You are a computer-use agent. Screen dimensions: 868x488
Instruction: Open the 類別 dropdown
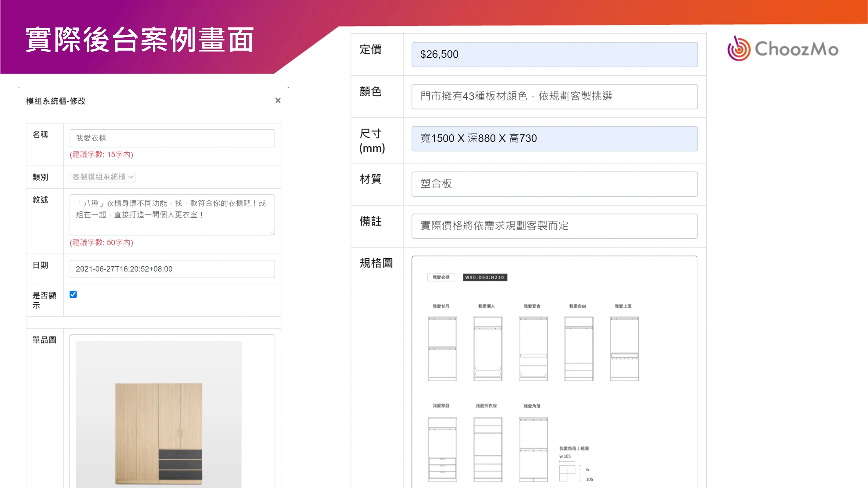coord(102,177)
